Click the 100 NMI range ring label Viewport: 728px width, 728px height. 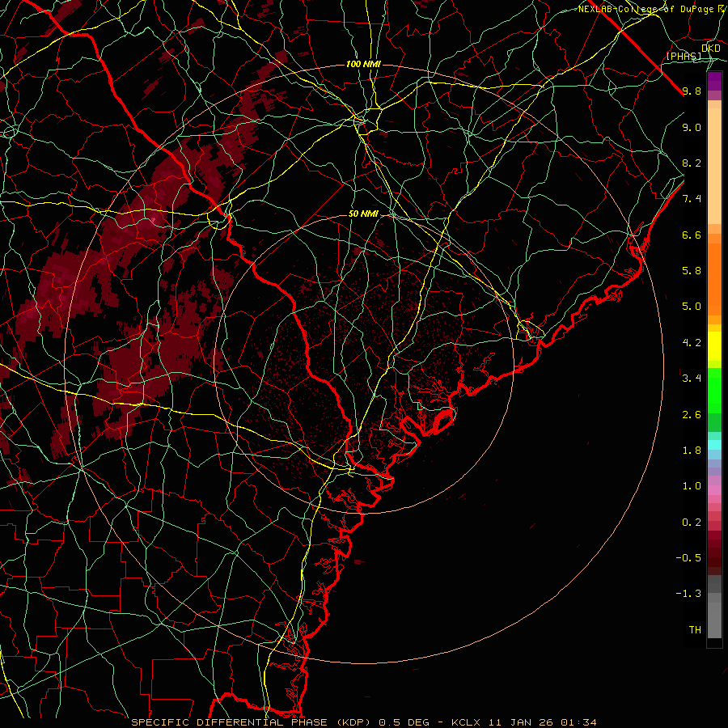click(363, 64)
